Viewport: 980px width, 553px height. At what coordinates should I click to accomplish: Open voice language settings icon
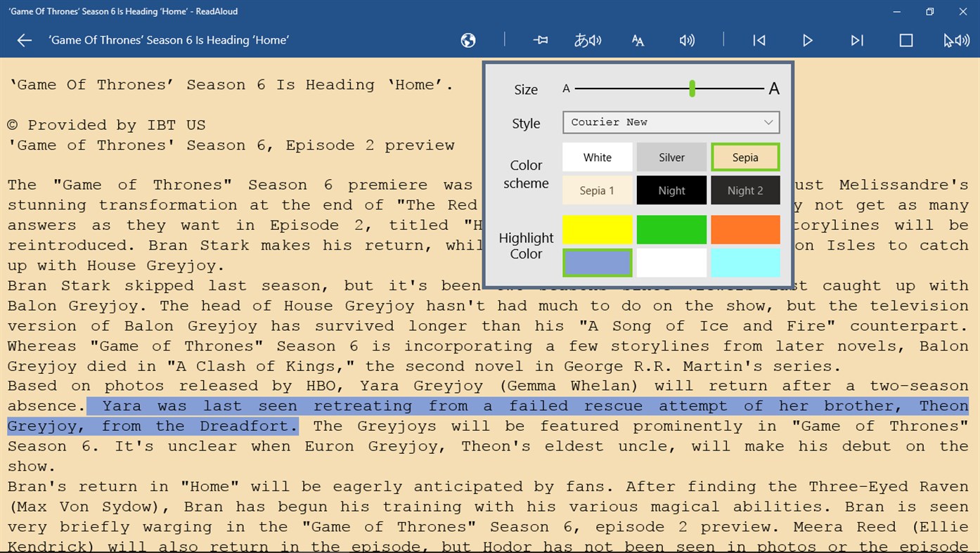click(588, 40)
